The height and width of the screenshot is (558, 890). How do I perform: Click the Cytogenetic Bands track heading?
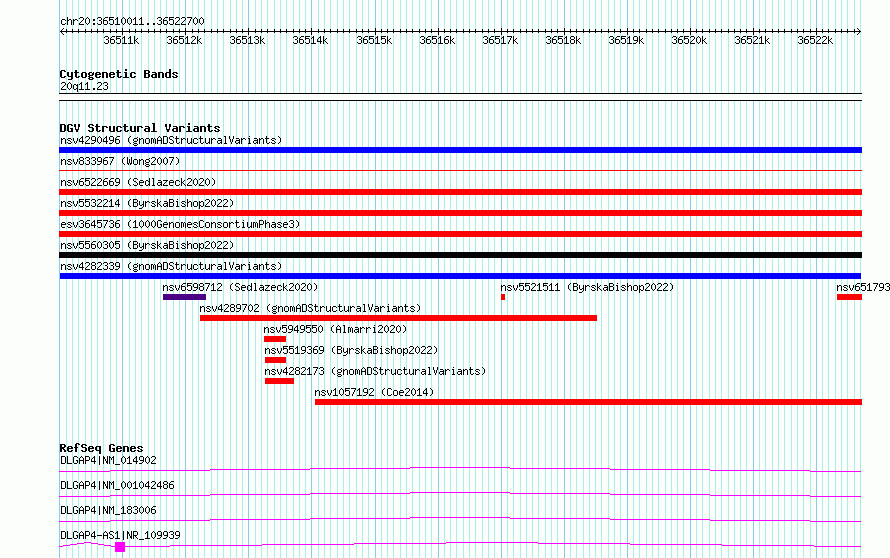click(x=119, y=74)
